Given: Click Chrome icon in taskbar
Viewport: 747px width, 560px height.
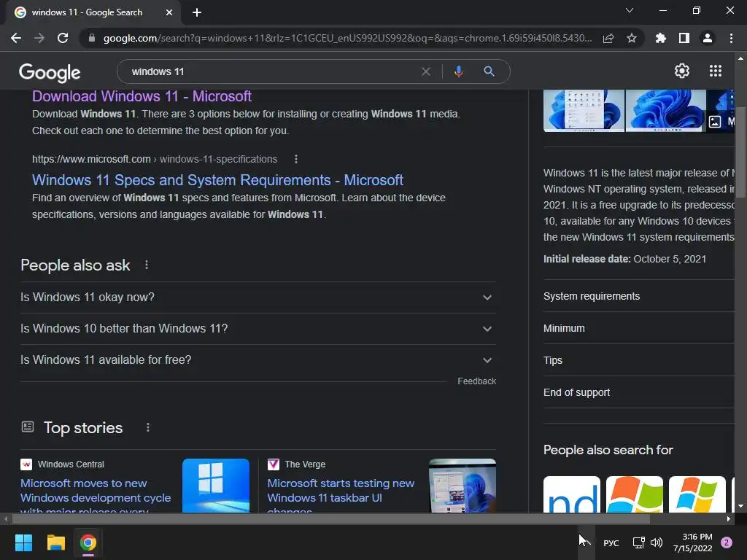Looking at the screenshot, I should point(88,542).
